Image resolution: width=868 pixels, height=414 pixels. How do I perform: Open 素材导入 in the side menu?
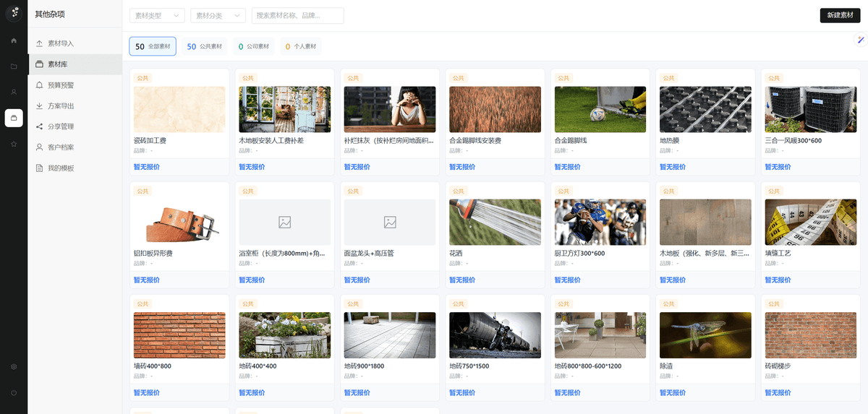click(x=61, y=43)
